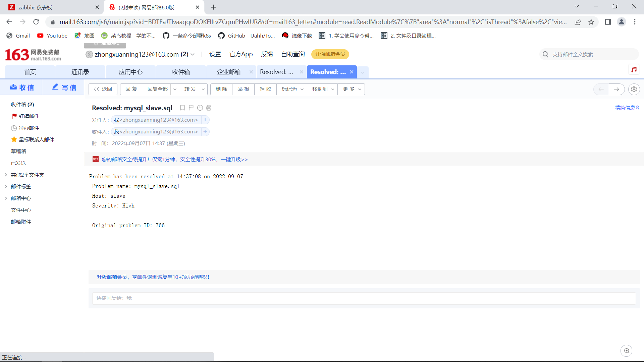Click the quick reply input field
This screenshot has width=644, height=362.
click(364, 298)
